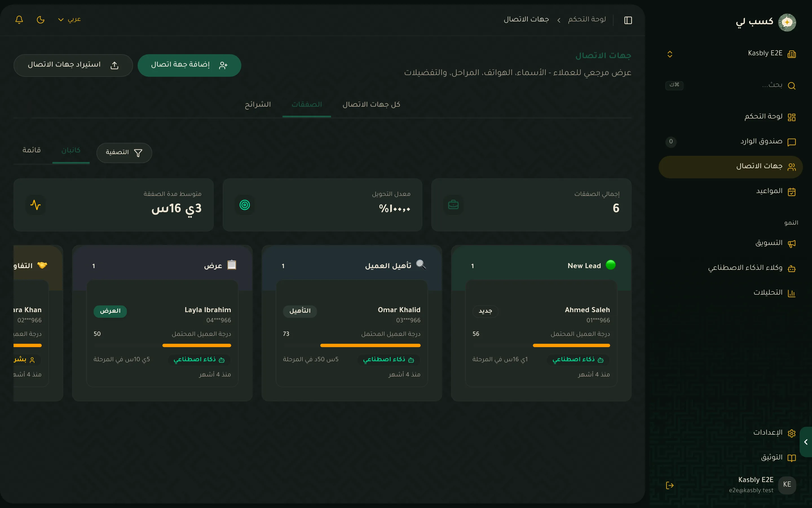
Task: Toggle the sidebar panel icon
Action: pos(628,20)
